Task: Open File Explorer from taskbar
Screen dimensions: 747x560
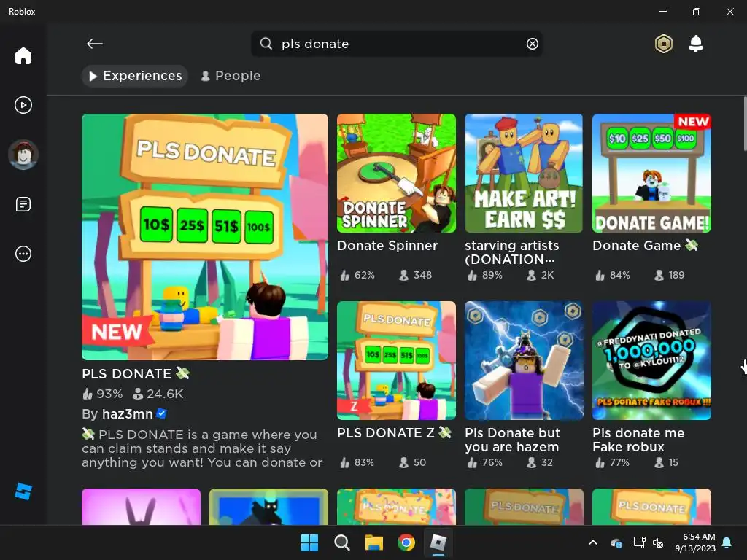Action: [374, 542]
